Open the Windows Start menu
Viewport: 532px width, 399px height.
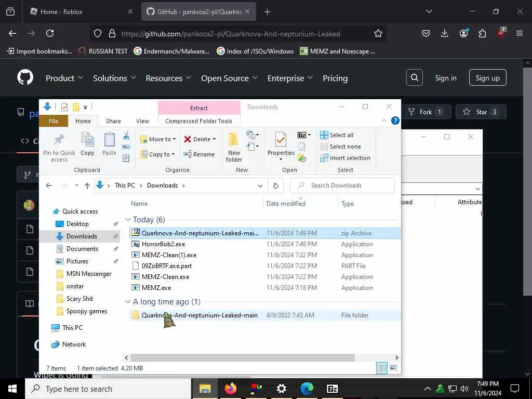point(12,389)
